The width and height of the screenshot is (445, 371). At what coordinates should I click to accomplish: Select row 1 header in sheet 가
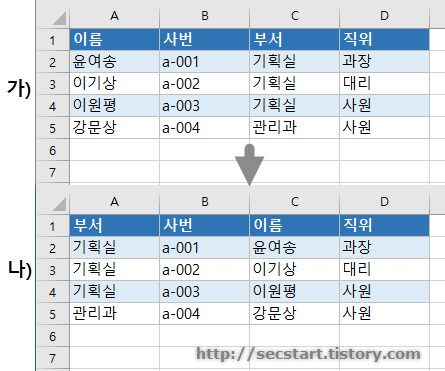[52, 40]
